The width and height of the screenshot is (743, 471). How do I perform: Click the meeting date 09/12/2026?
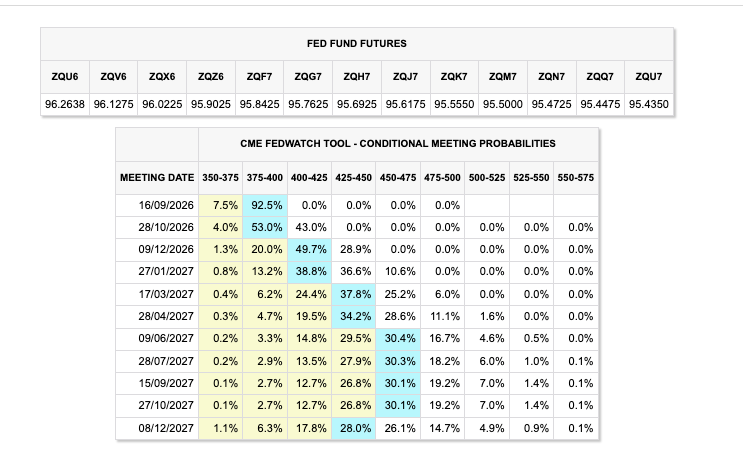click(x=157, y=250)
